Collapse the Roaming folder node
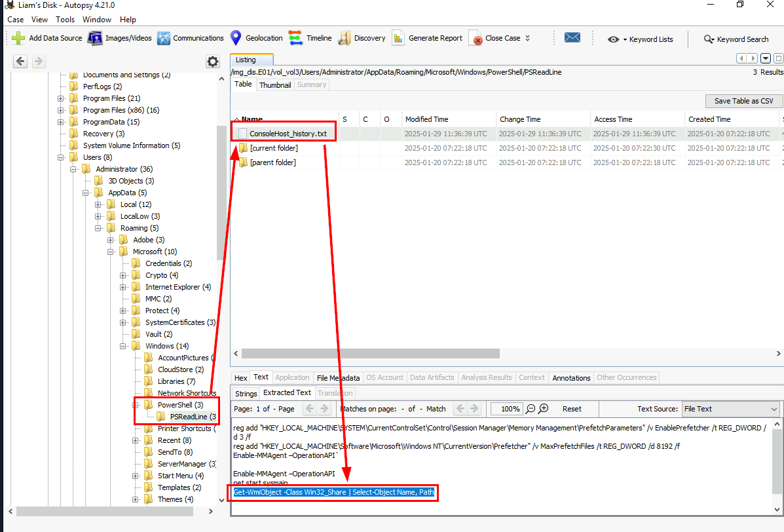The width and height of the screenshot is (784, 532). [98, 228]
